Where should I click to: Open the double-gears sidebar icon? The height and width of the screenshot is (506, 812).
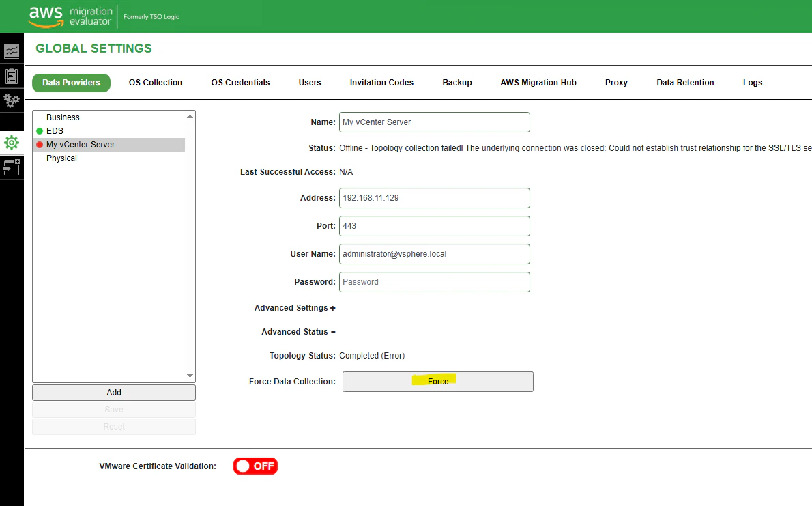click(12, 100)
